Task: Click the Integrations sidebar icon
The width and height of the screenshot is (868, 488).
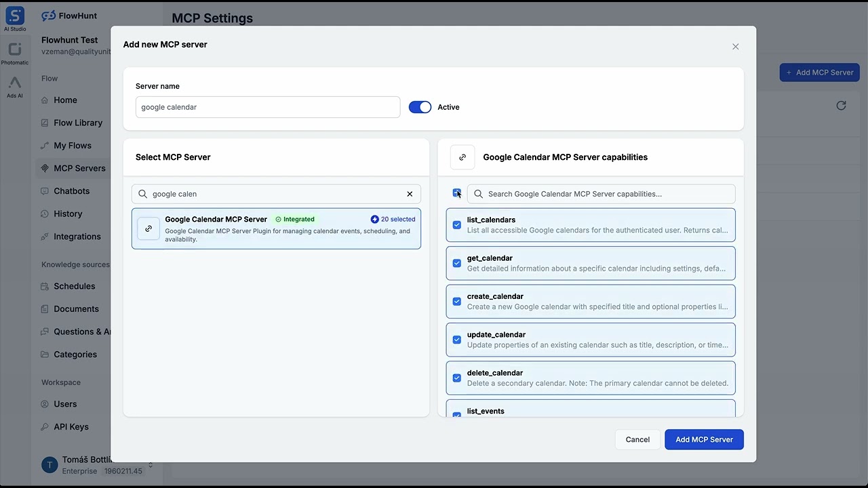Action: [45, 237]
